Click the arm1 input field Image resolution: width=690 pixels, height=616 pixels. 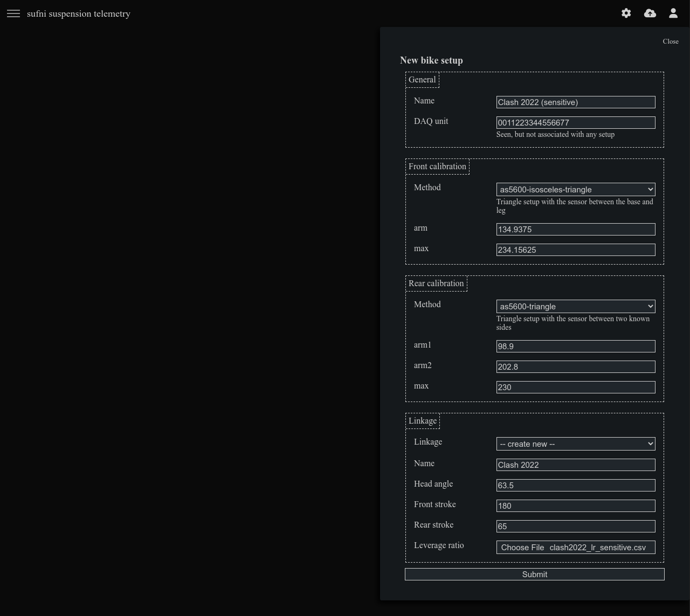pyautogui.click(x=576, y=346)
